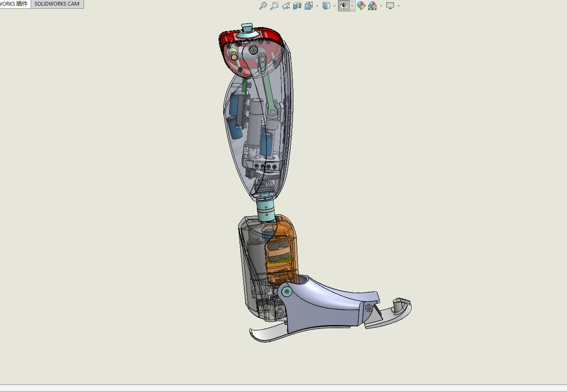Image resolution: width=567 pixels, height=392 pixels.
Task: Open the Display Style dropdown arrow
Action: [335, 6]
